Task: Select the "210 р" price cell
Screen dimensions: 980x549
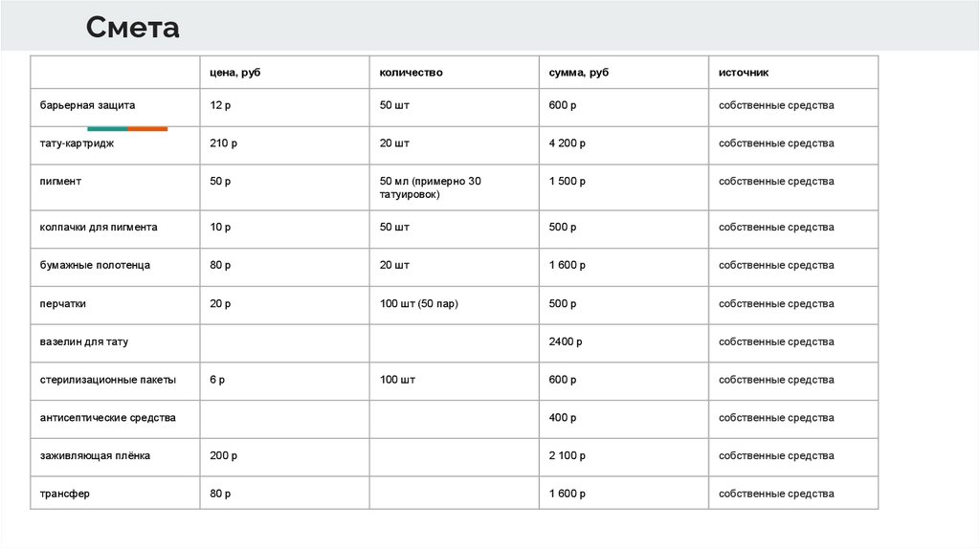Action: [x=224, y=143]
